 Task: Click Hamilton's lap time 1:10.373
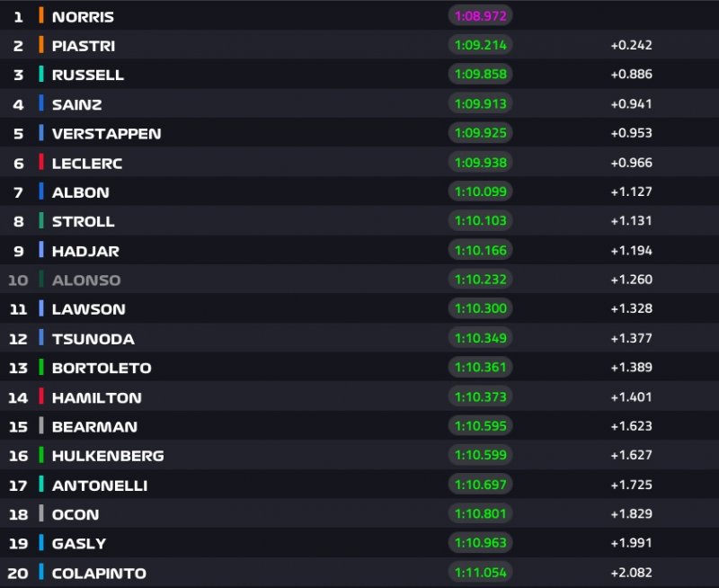tap(480, 396)
